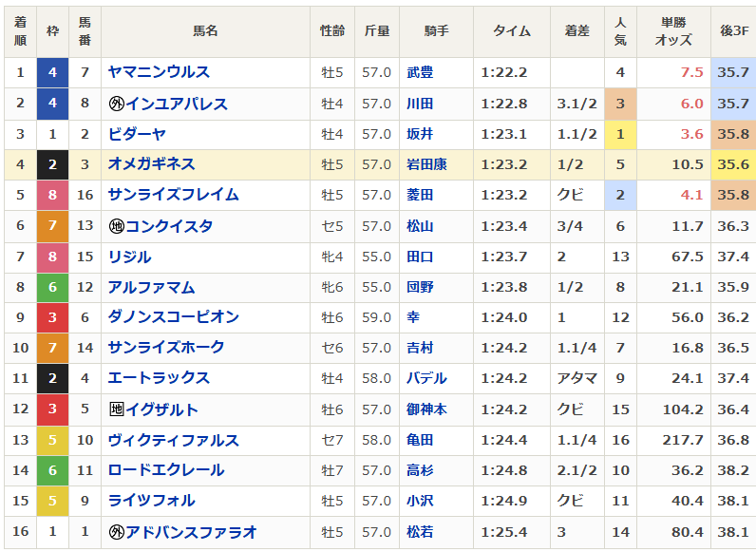Open horse インユアパレス page
The image size is (756, 552).
pos(177,104)
